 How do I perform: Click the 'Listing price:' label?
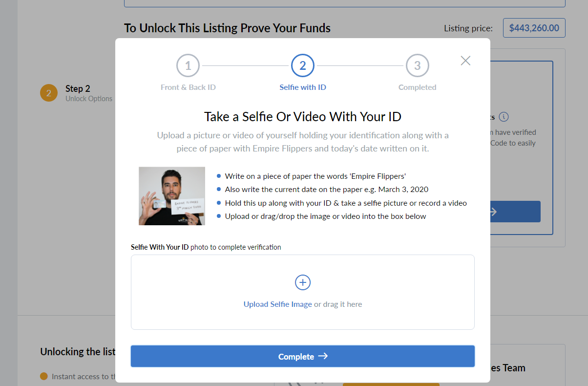(x=468, y=28)
